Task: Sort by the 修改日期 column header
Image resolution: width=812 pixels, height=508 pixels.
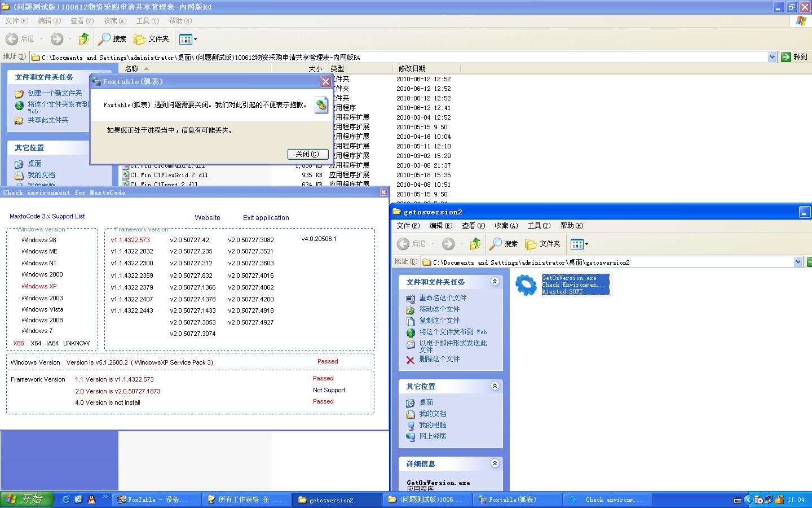Action: [426, 68]
